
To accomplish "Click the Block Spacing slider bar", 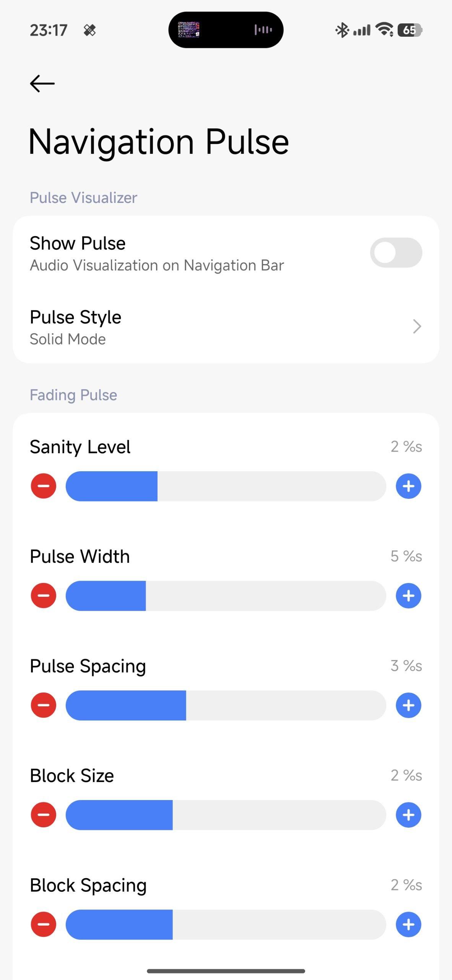I will 226,924.
